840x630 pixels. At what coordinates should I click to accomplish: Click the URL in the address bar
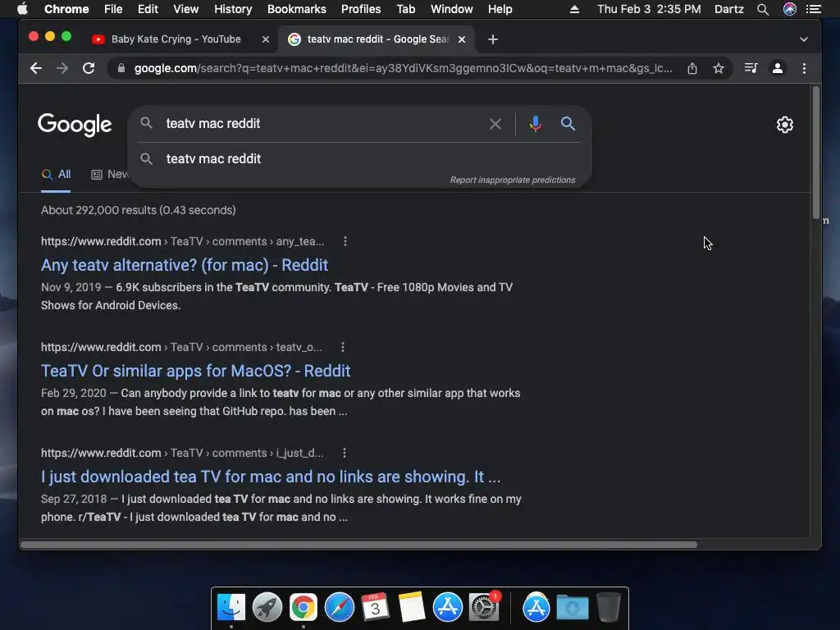[x=403, y=68]
